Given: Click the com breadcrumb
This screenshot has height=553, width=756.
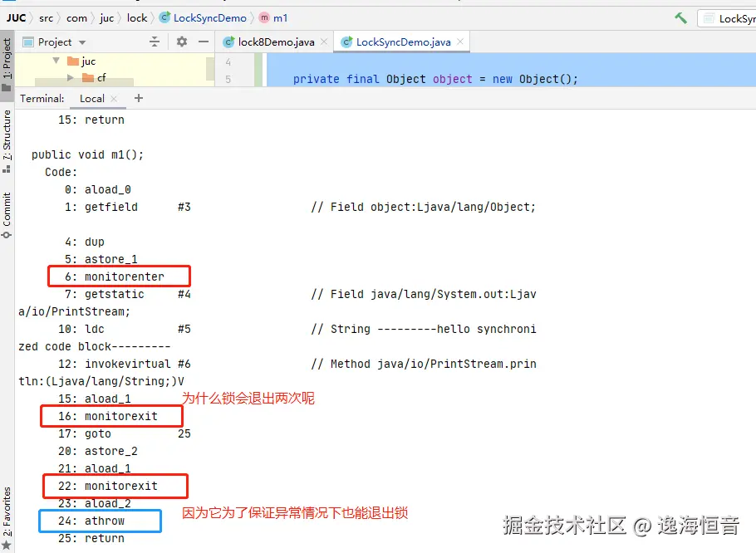Looking at the screenshot, I should tap(76, 18).
